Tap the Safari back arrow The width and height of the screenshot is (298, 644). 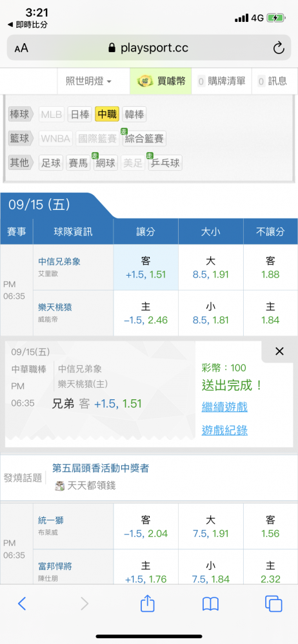(x=22, y=603)
